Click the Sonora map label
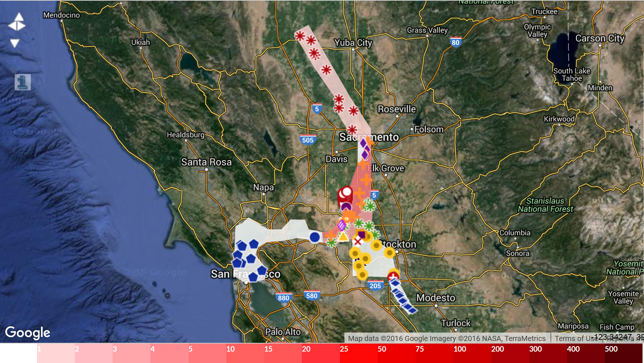Image resolution: width=644 pixels, height=363 pixels. point(518,253)
